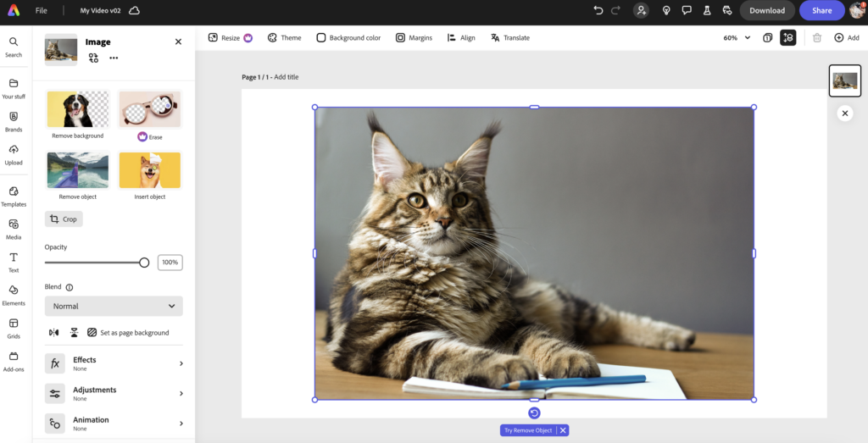868x443 pixels.
Task: Open the Brands sidebar panel
Action: (x=14, y=121)
